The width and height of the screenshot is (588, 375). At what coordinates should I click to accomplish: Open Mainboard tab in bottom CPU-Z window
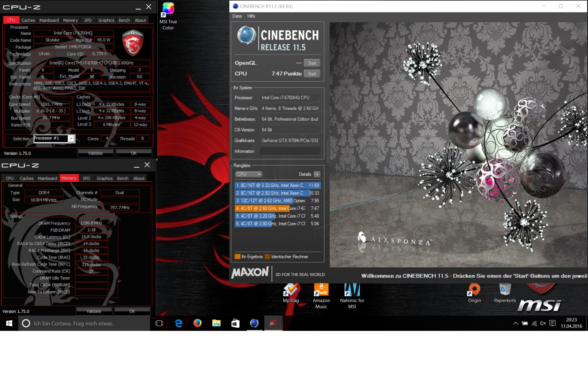click(x=47, y=178)
